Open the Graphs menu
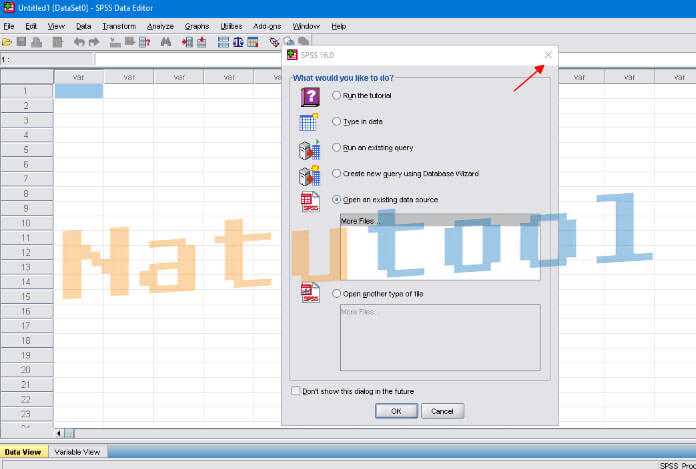This screenshot has width=696, height=469. pyautogui.click(x=197, y=27)
